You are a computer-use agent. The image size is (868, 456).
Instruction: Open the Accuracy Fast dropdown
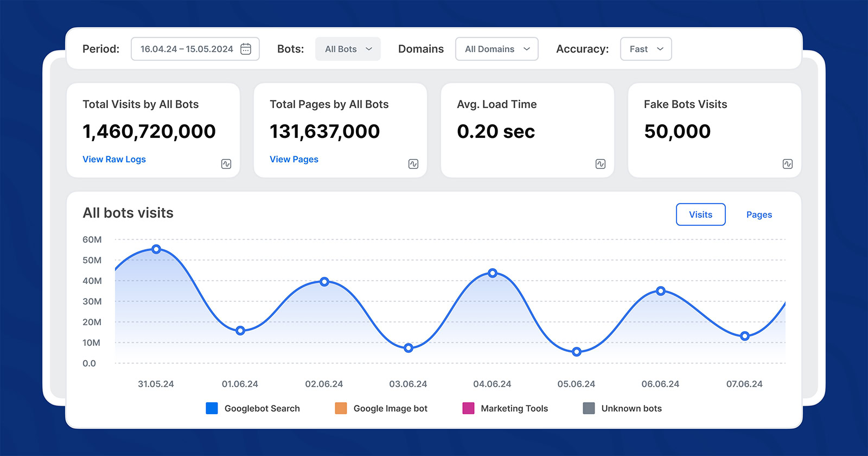pos(646,49)
